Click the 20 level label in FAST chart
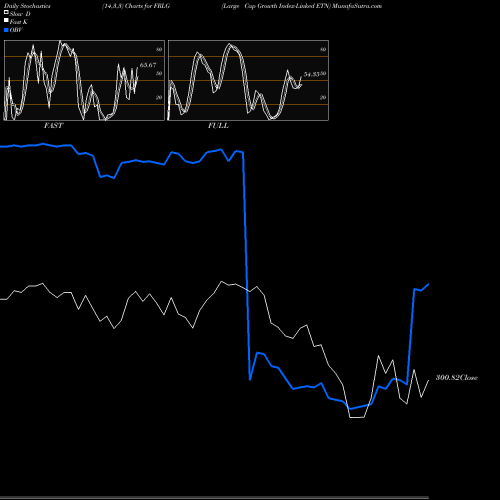The image size is (500, 500). tap(159, 97)
